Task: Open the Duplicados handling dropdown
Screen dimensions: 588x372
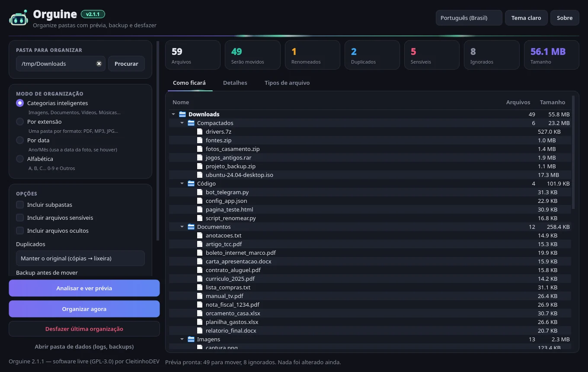Action: (x=80, y=258)
